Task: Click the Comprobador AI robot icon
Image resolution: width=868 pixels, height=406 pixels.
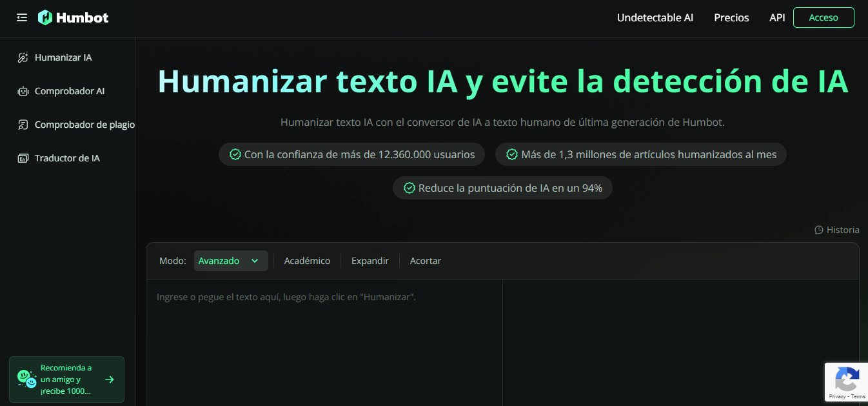Action: click(x=23, y=91)
